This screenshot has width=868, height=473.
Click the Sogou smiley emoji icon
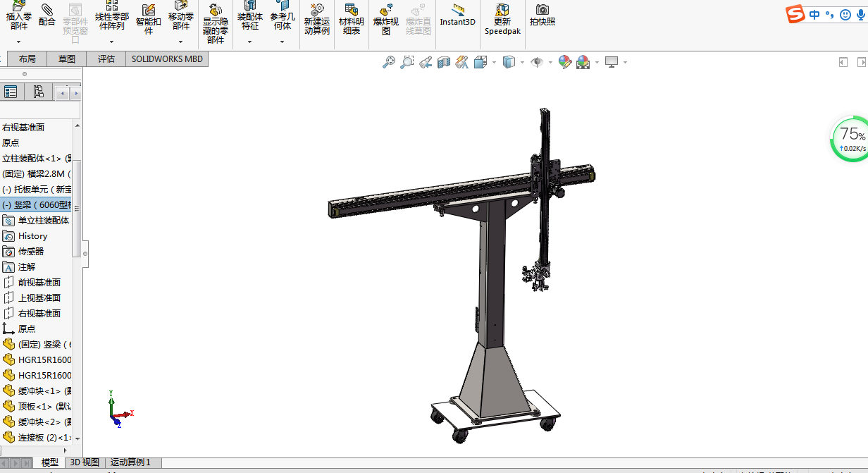[845, 14]
